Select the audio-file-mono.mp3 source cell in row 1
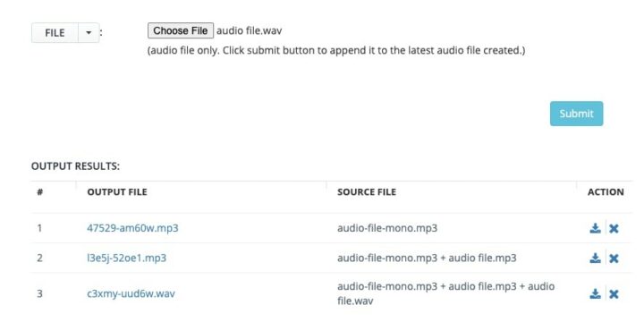Image resolution: width=644 pixels, height=322 pixels. coord(387,228)
